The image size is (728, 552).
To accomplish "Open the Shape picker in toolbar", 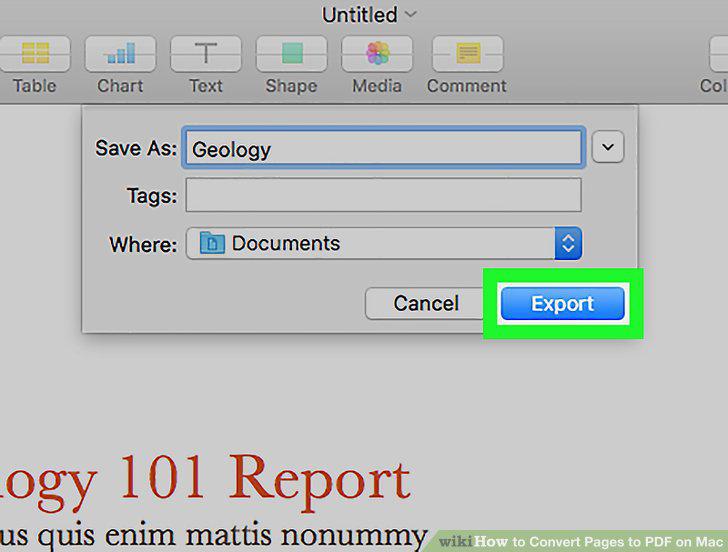I will click(291, 54).
